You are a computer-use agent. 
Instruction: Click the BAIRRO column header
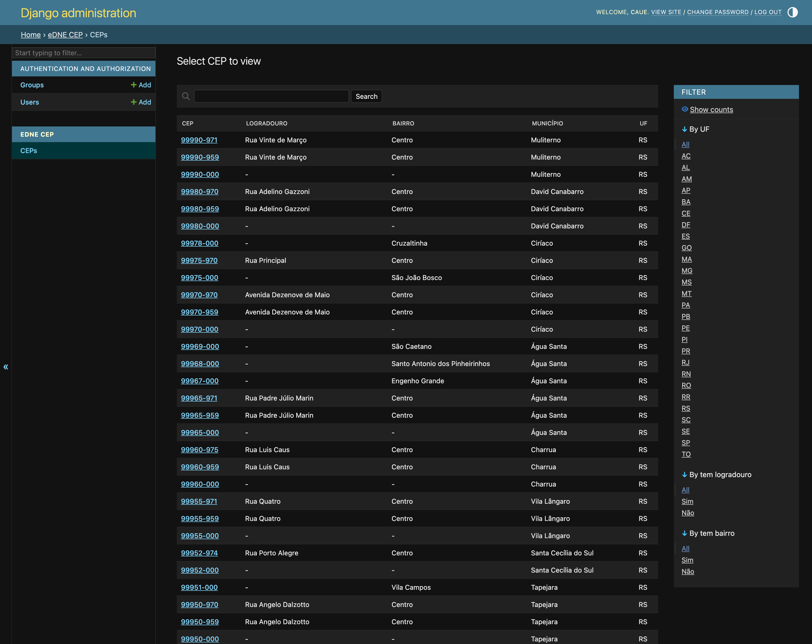tap(403, 124)
